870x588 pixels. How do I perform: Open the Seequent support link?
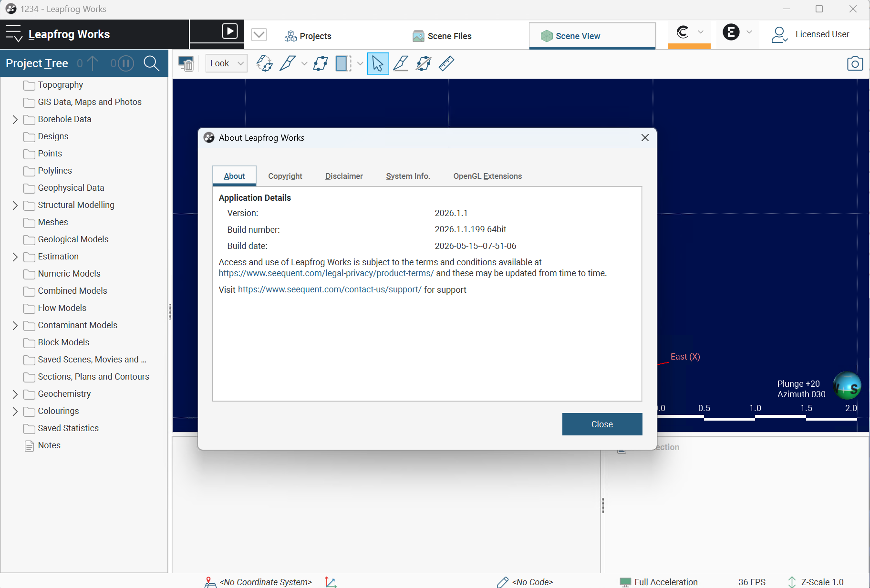coord(330,289)
